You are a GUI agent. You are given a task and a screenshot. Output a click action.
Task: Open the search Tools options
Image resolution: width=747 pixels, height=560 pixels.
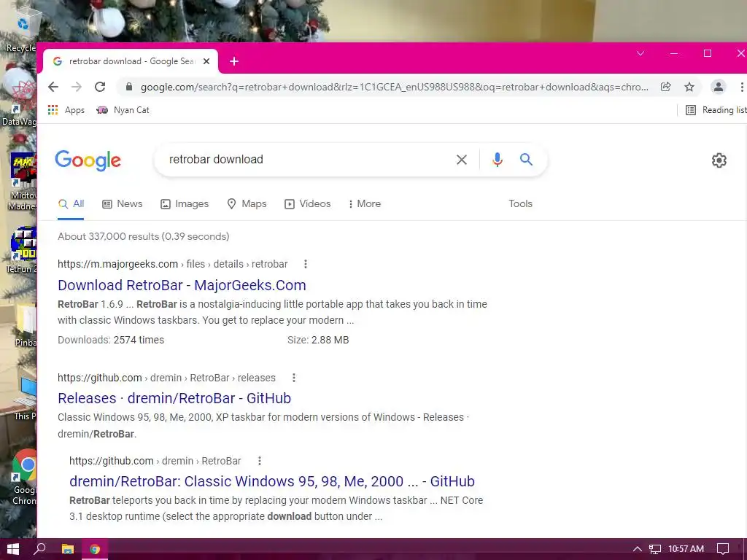pyautogui.click(x=520, y=204)
